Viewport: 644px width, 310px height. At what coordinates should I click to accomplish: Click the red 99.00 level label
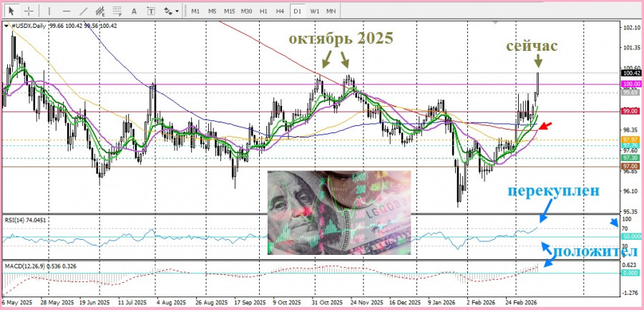pos(631,111)
